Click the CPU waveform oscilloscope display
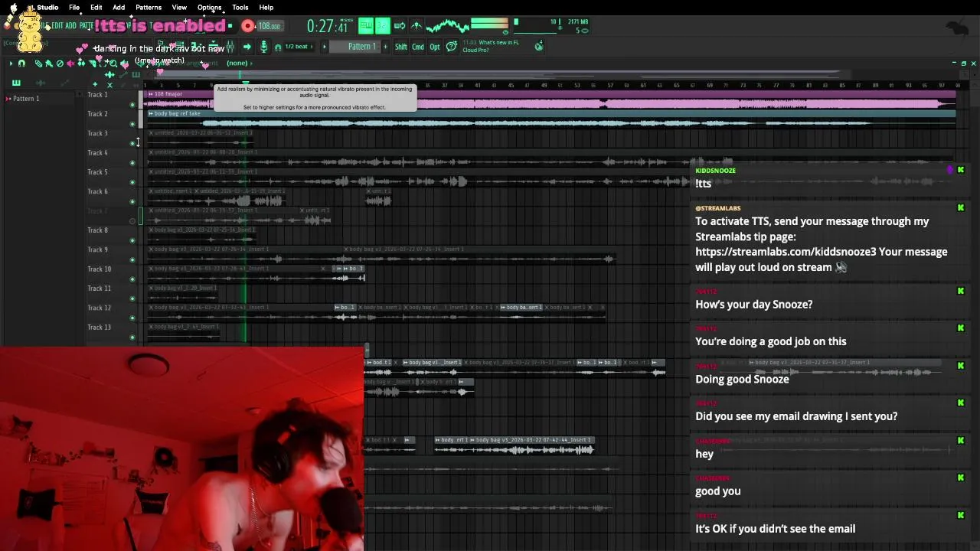Viewport: 980px width, 551px height. [x=448, y=26]
